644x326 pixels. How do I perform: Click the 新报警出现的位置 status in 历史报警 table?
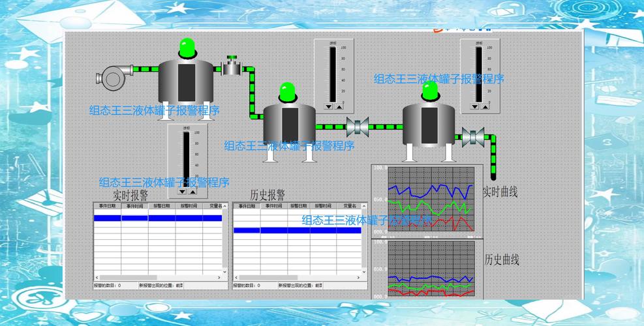coord(301,285)
